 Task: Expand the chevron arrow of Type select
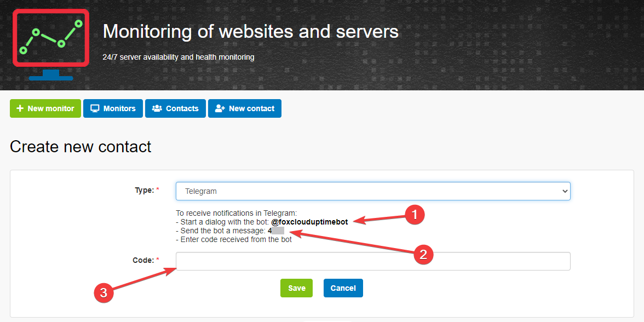[565, 191]
